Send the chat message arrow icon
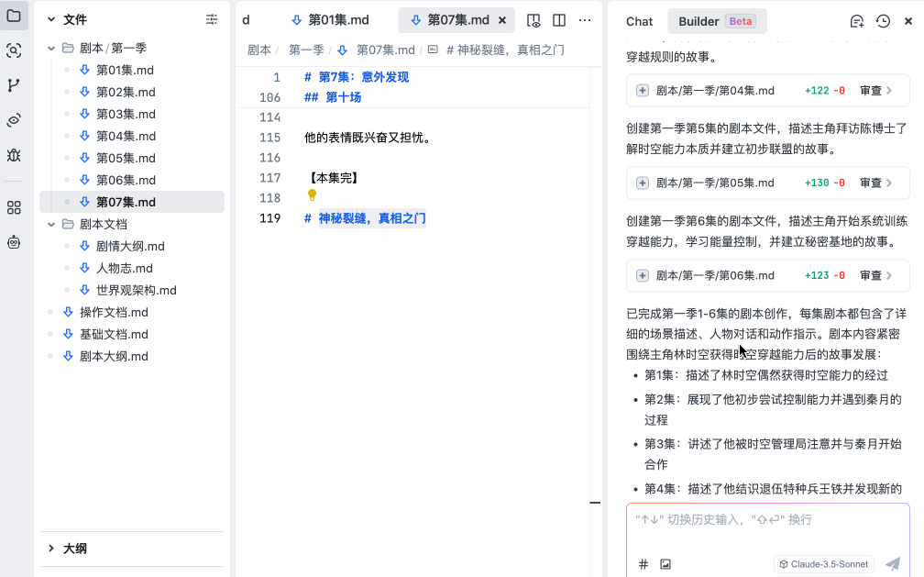Screen dimensions: 924x577 pyautogui.click(x=893, y=563)
